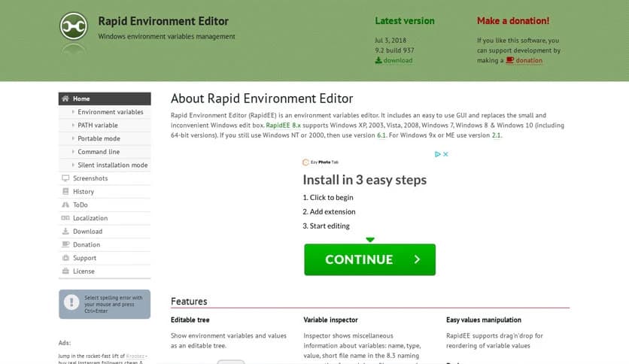Click the 'Features' section heading
This screenshot has width=629, height=364.
pos(189,302)
